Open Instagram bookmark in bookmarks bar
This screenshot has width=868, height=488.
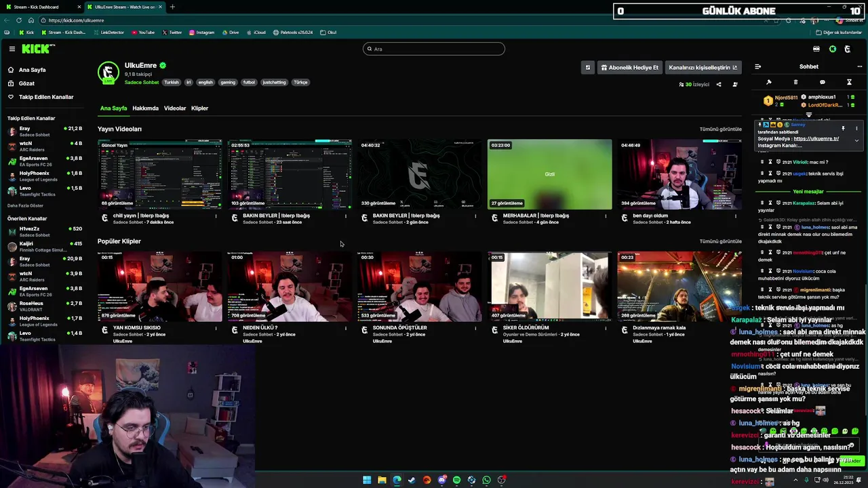tap(201, 33)
